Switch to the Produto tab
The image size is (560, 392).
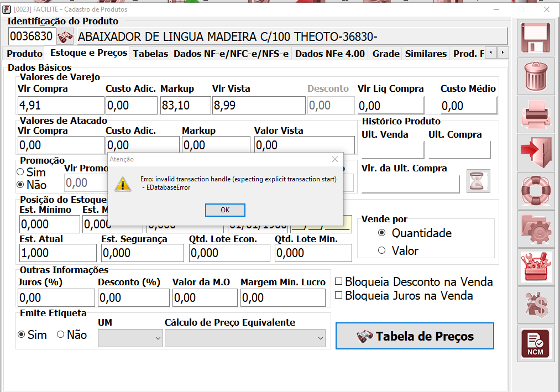25,54
